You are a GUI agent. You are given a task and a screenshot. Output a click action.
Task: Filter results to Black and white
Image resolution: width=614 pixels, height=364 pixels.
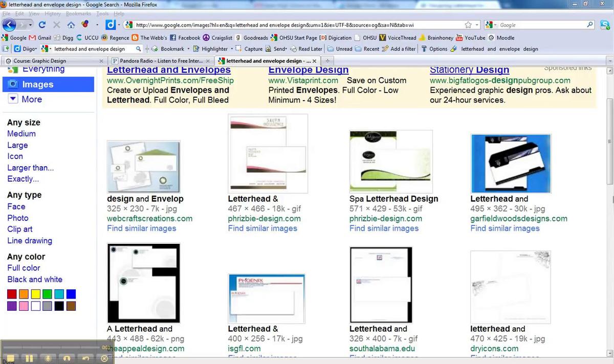(x=35, y=280)
